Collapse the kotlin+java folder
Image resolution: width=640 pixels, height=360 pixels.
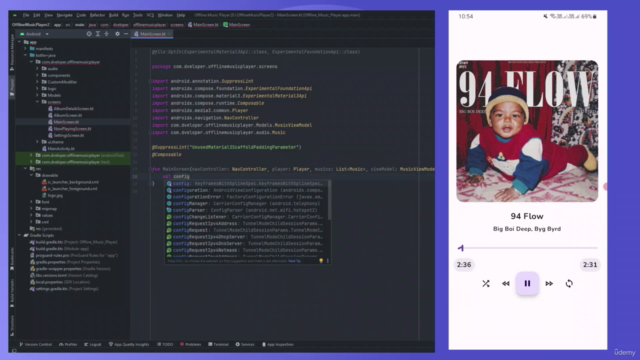(x=26, y=55)
